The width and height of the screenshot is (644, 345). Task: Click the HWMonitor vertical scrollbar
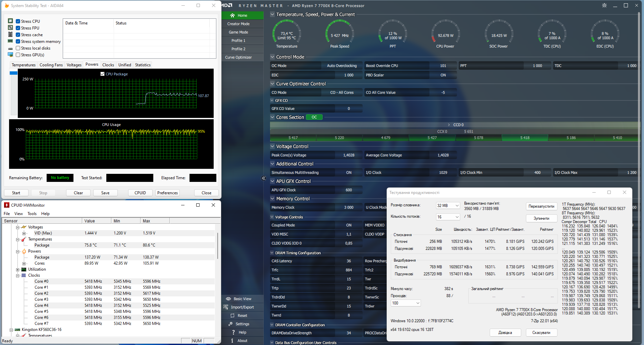point(218,246)
